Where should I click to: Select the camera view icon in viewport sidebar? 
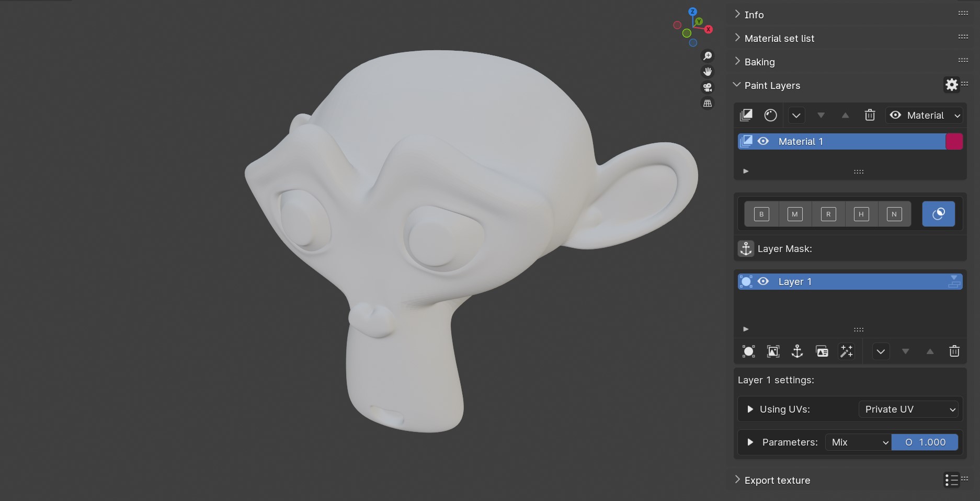click(x=707, y=87)
